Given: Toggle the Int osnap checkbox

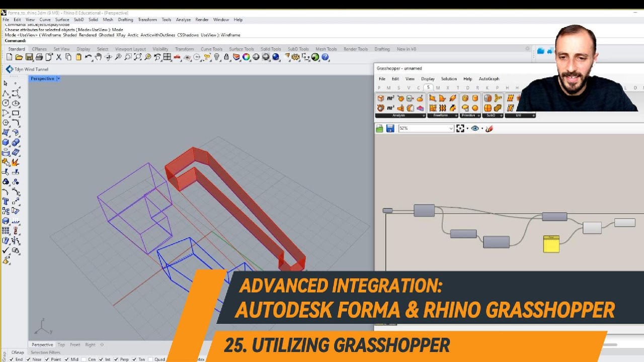Looking at the screenshot, I should [x=101, y=359].
